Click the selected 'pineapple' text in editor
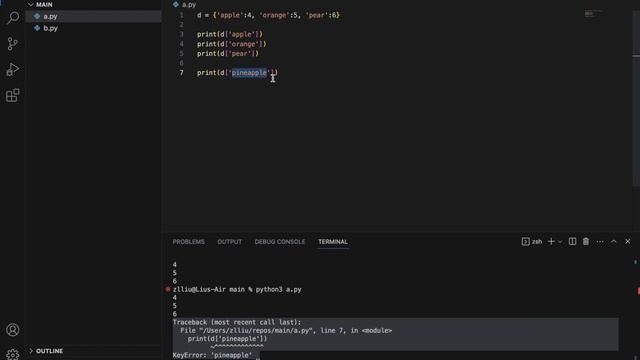Viewport: 640px width, 360px height. click(249, 73)
